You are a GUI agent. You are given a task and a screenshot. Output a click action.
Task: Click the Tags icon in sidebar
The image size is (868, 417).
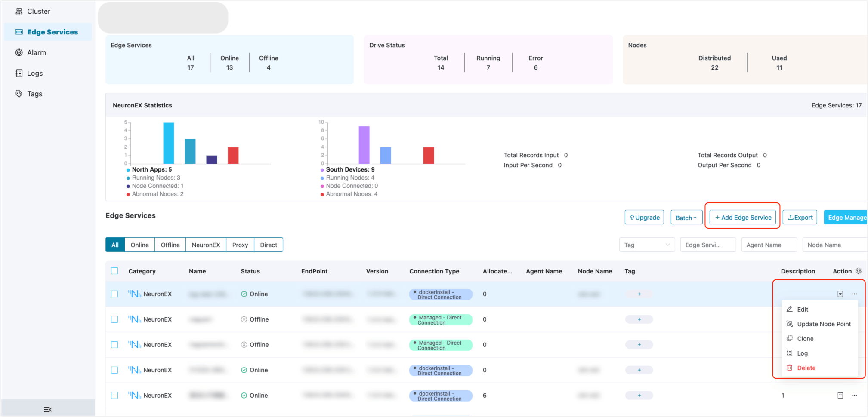coord(19,94)
